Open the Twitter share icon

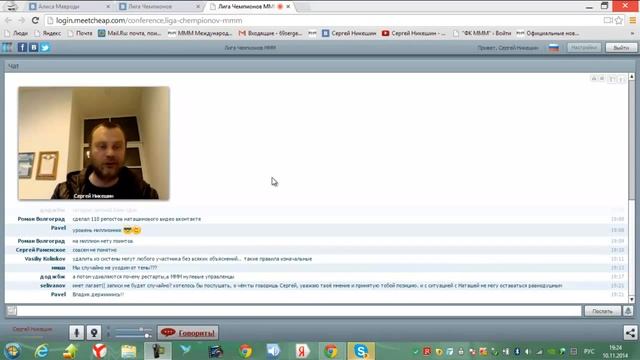[45, 47]
